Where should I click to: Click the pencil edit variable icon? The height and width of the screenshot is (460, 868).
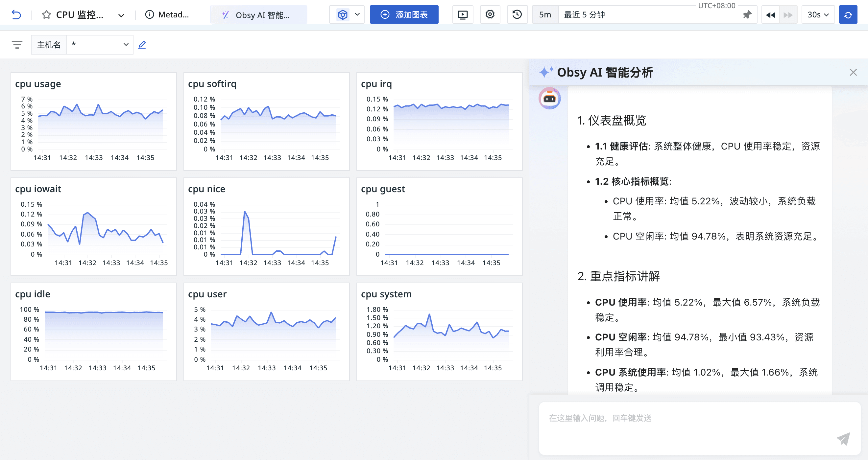[x=142, y=45]
